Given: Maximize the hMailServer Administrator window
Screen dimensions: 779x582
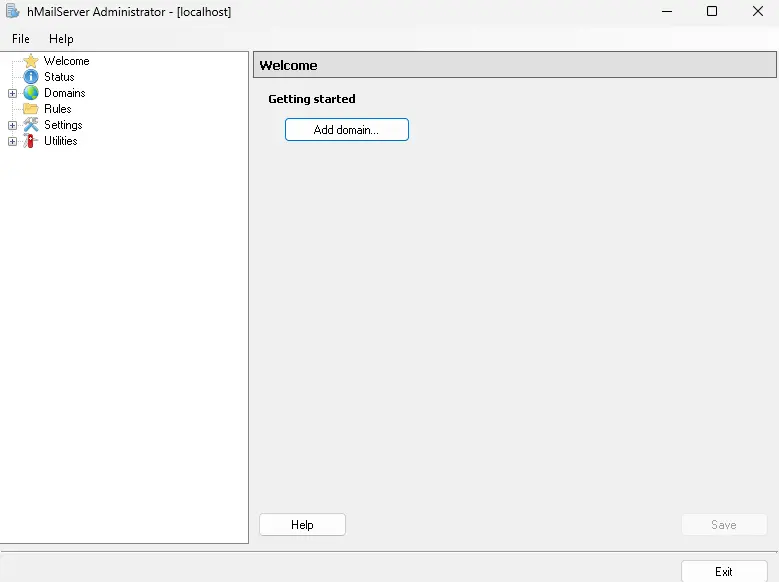Looking at the screenshot, I should click(712, 11).
